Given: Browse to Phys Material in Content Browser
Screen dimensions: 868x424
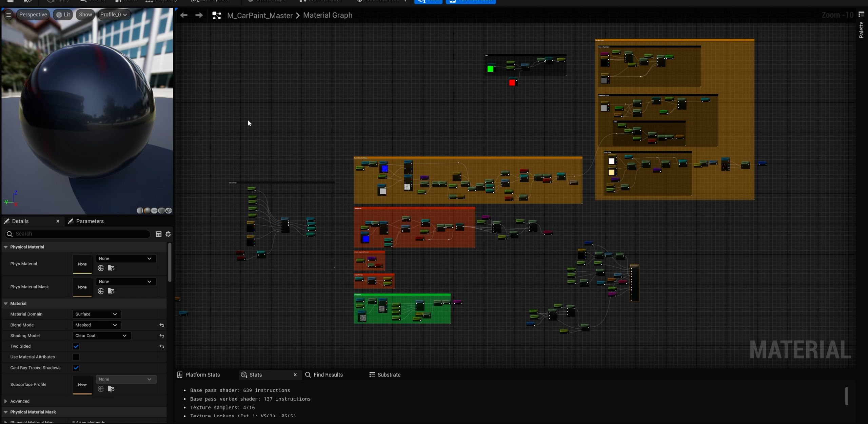Looking at the screenshot, I should 111,268.
